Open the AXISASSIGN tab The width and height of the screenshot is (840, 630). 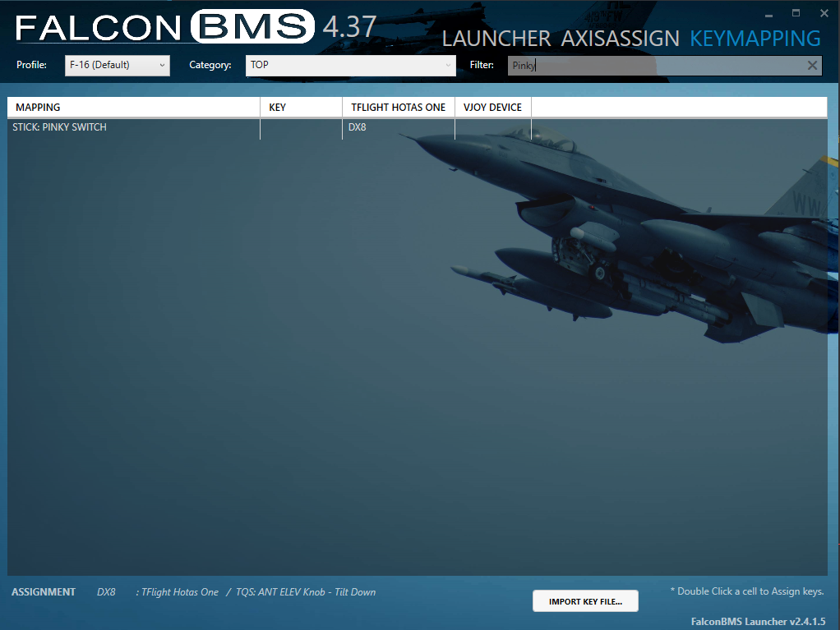620,39
